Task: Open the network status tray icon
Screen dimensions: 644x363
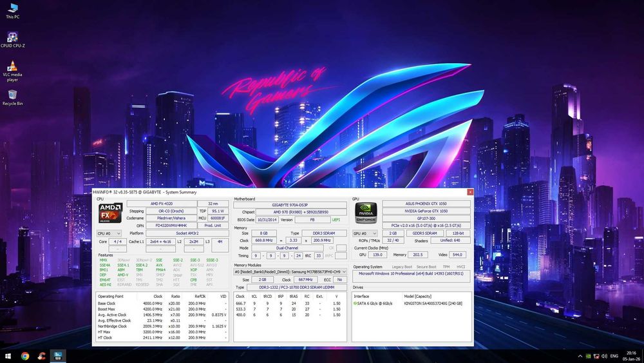Action: click(596, 356)
